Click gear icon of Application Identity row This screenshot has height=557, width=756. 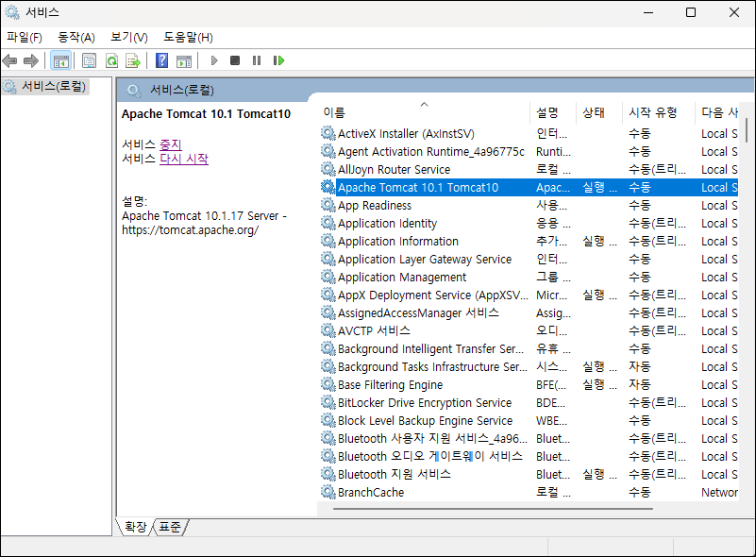tap(328, 223)
